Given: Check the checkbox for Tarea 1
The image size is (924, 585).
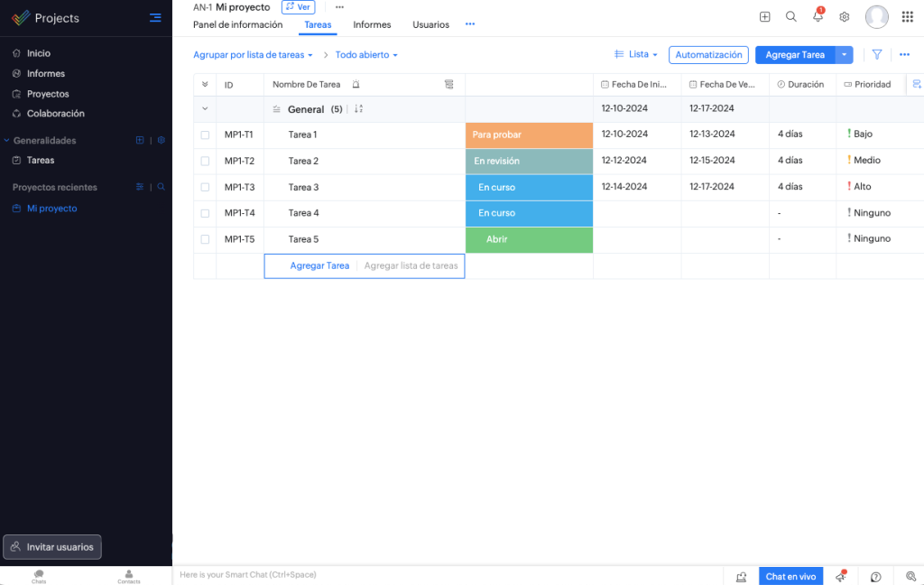Looking at the screenshot, I should pyautogui.click(x=205, y=135).
